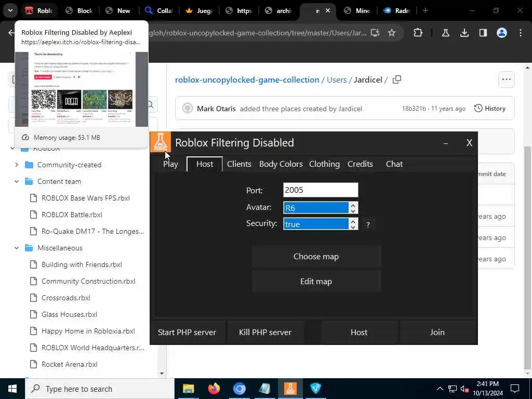This screenshot has width=532, height=399.
Task: Copy the path with the copy icon
Action: pos(396,79)
